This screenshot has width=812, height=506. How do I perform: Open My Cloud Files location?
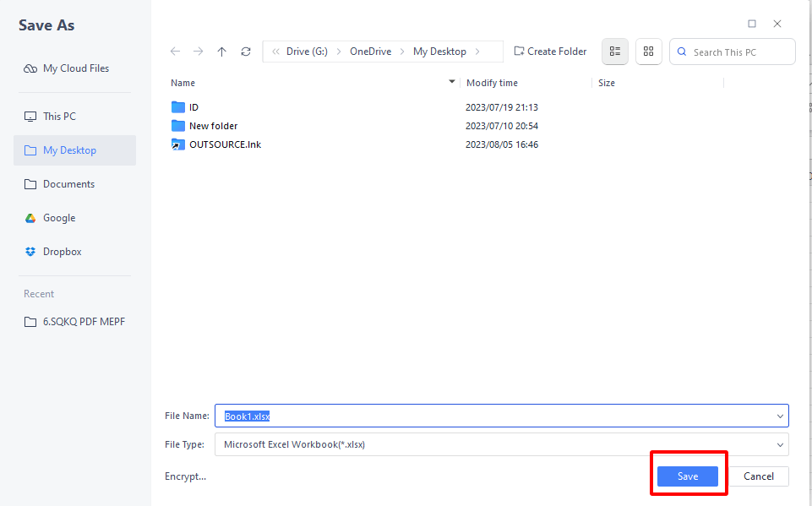(66, 68)
